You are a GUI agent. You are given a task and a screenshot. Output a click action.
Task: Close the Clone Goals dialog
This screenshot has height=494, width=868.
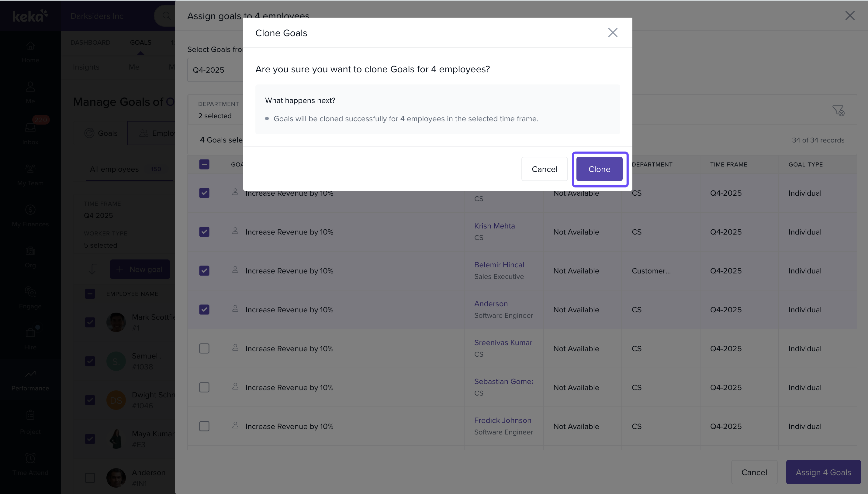612,33
